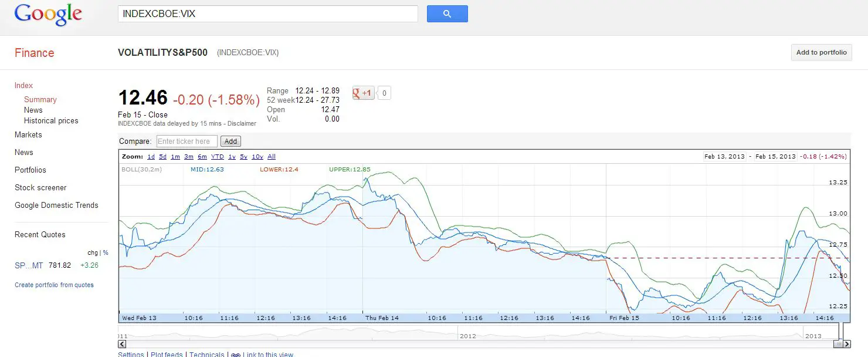Click the Google logo
868x357 pixels.
[48, 15]
